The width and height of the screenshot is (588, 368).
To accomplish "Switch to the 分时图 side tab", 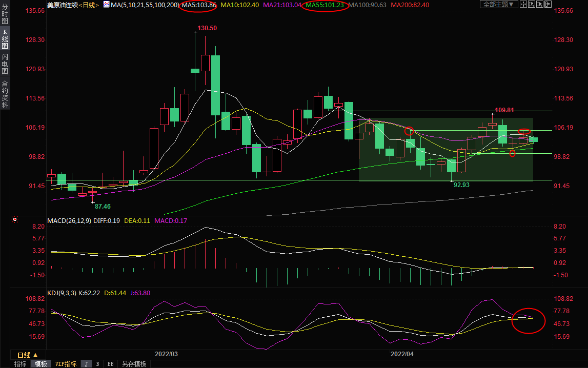I will (5, 15).
